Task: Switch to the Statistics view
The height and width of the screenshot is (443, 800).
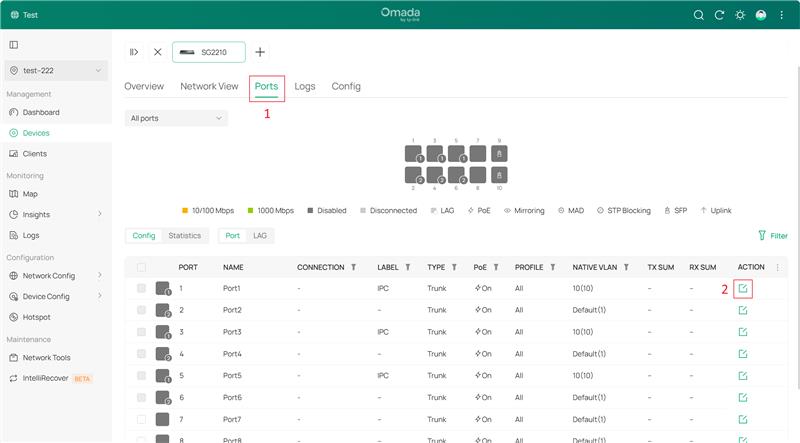Action: click(184, 236)
